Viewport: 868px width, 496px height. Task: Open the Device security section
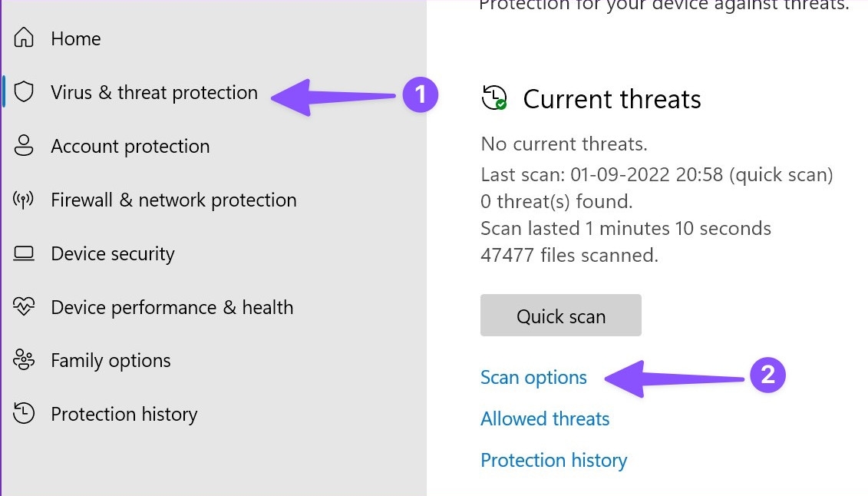pyautogui.click(x=112, y=253)
